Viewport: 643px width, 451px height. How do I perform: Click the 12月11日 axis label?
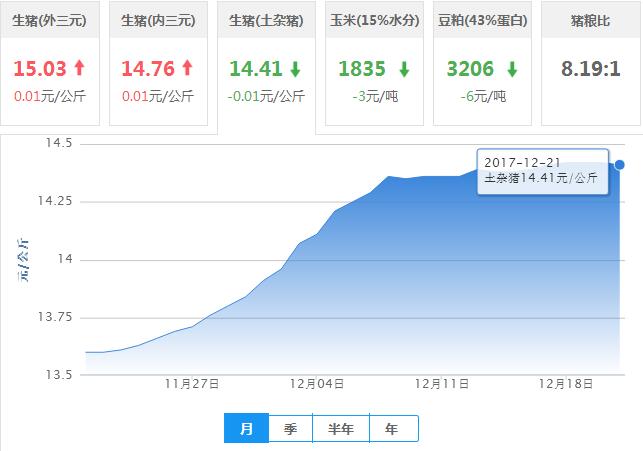pyautogui.click(x=442, y=384)
